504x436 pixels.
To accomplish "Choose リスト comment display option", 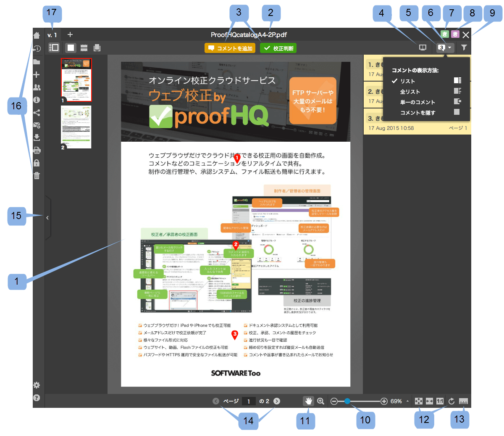I will [x=426, y=81].
